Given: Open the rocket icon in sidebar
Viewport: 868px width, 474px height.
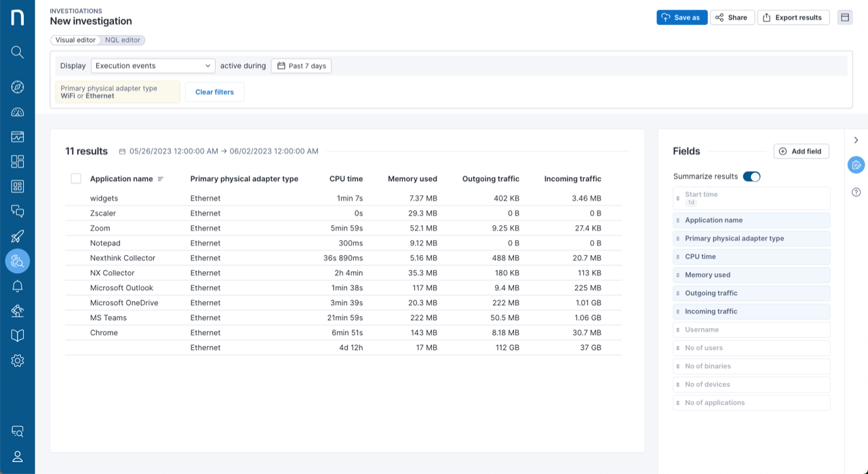Looking at the screenshot, I should click(x=18, y=237).
